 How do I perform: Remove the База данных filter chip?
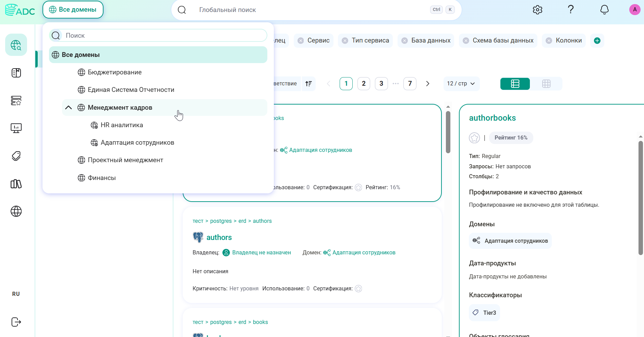(x=404, y=40)
